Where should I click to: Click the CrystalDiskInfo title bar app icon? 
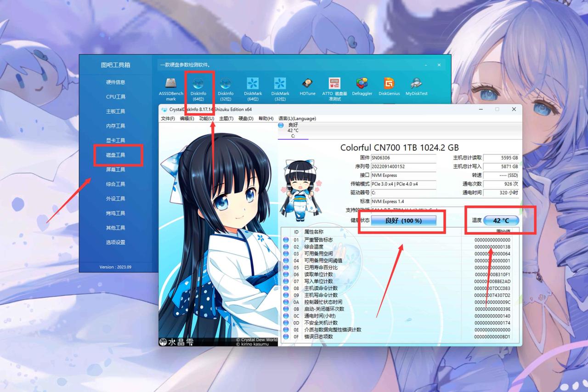pos(164,109)
